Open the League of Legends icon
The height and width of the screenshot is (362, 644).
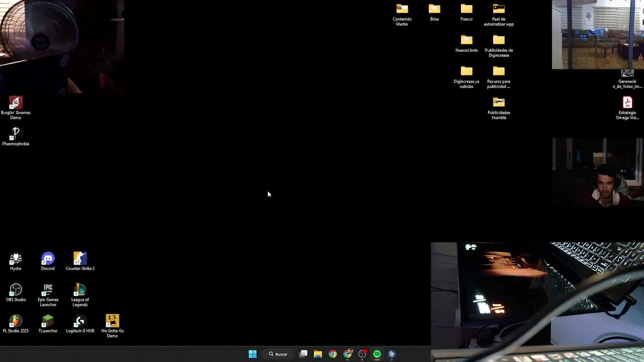[x=80, y=295]
